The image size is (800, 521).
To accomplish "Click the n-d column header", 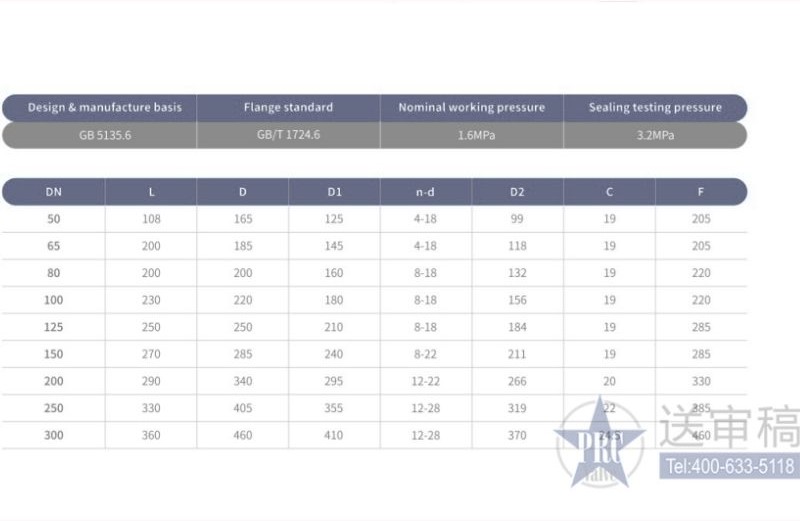I will (x=426, y=190).
